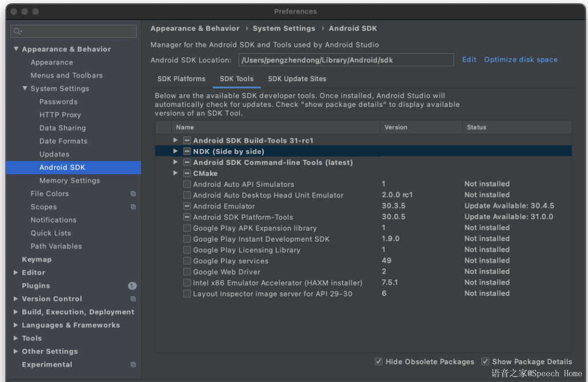Open the SDK Update Sites tab
This screenshot has width=588, height=382.
coord(297,79)
